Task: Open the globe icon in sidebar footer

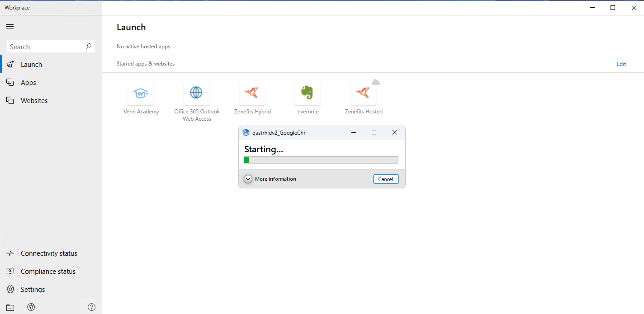Action: tap(31, 307)
